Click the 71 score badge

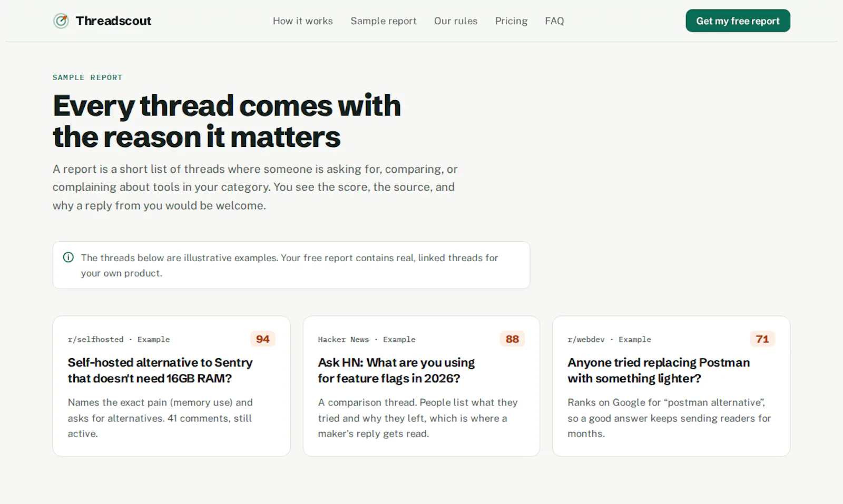(762, 339)
